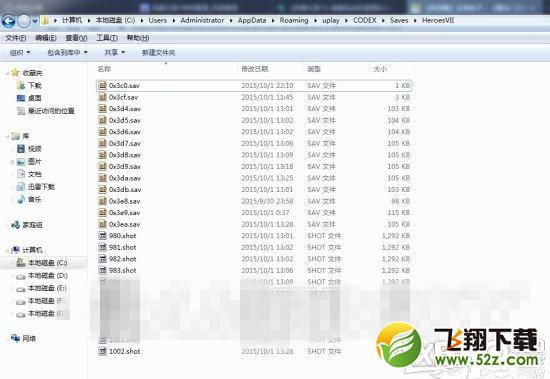Collapse the 库 tree node
550x379 pixels.
8,136
